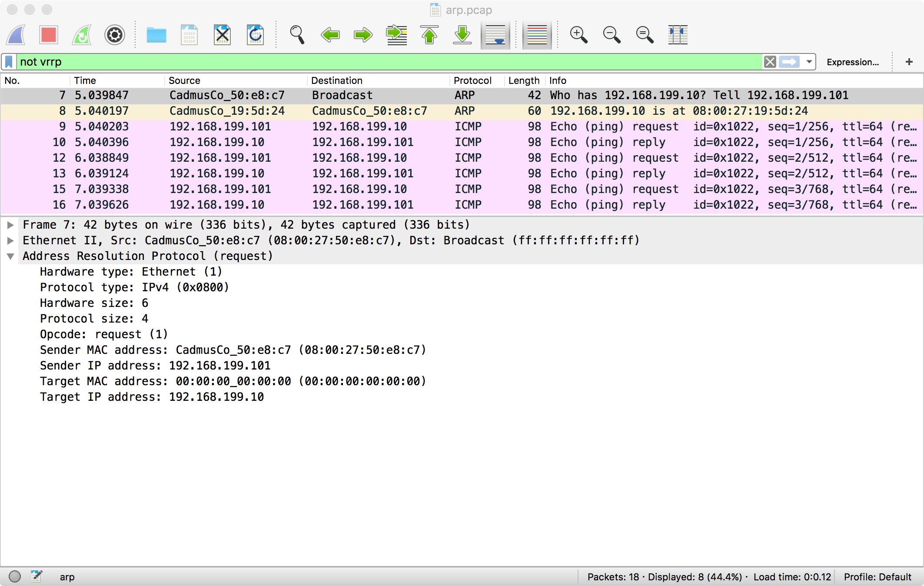The width and height of the screenshot is (924, 586).
Task: Click the add display filter button
Action: 909,62
